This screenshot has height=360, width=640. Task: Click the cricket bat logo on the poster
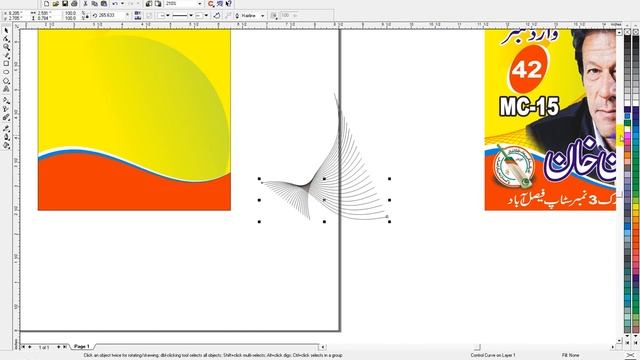514,167
